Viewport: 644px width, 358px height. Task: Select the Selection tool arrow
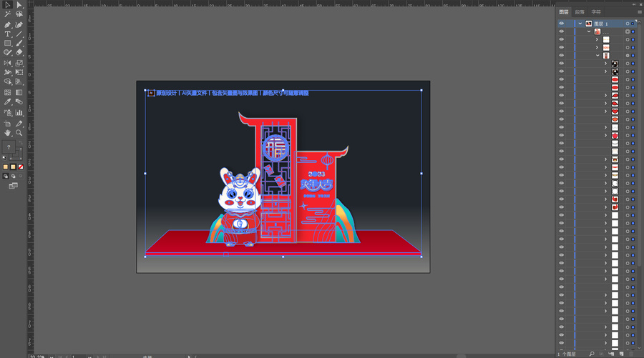coord(7,5)
